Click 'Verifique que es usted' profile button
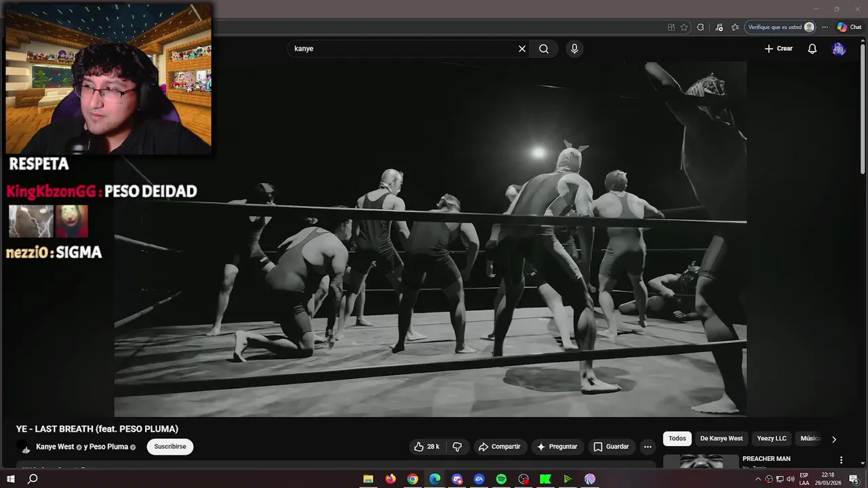Viewport: 868px width, 488px height. pos(781,27)
